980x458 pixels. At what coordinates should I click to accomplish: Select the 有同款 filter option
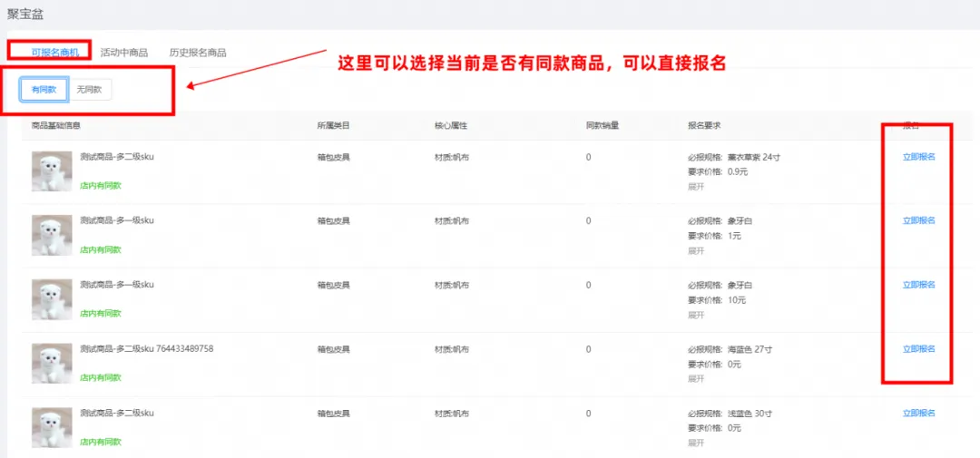tap(44, 90)
